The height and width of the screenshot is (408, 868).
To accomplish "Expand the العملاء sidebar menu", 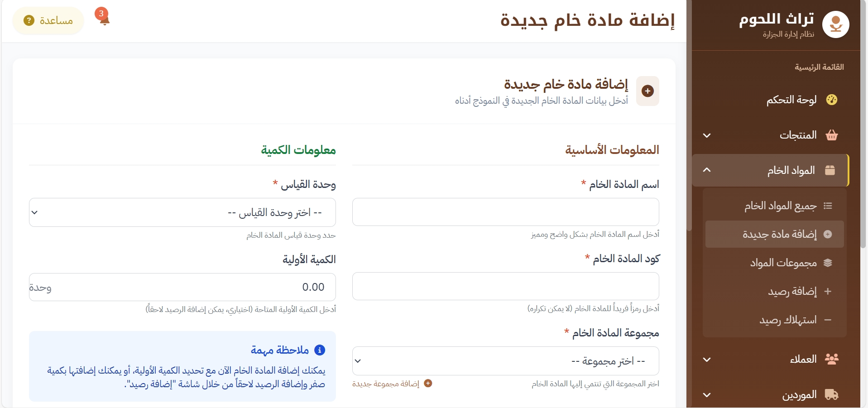I will tap(707, 360).
